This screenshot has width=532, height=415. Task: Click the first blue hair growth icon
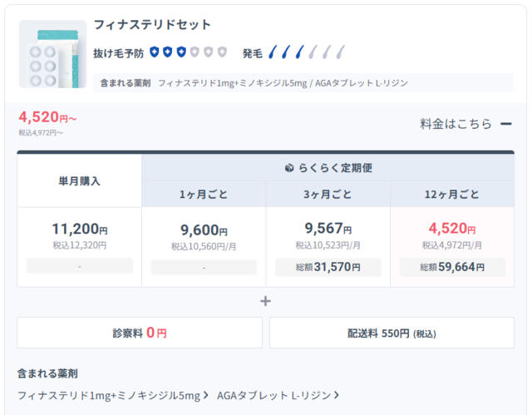pyautogui.click(x=273, y=52)
